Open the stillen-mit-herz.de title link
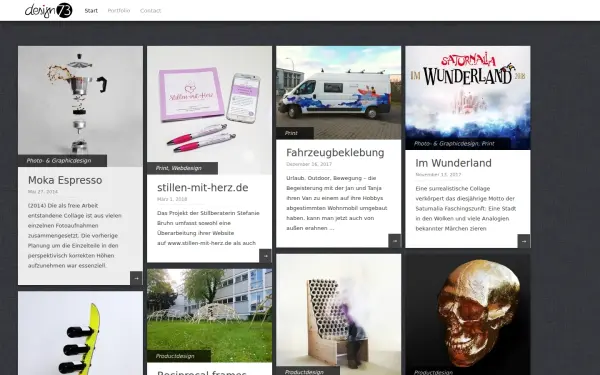600x375 pixels. (203, 188)
